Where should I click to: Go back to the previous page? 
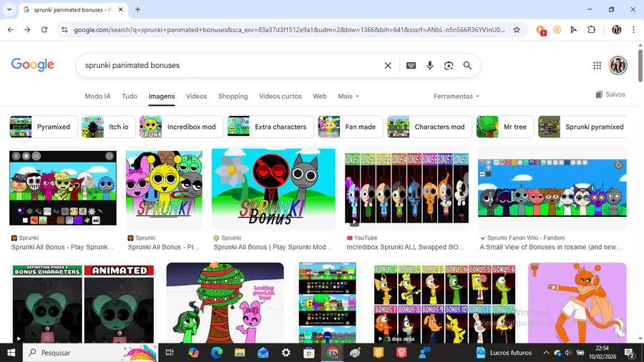tap(10, 29)
